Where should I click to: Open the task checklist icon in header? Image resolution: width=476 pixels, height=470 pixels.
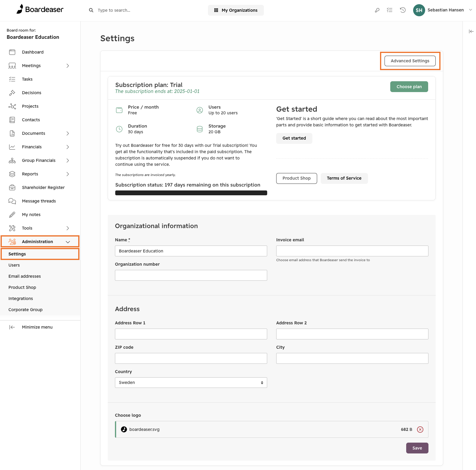(x=390, y=10)
